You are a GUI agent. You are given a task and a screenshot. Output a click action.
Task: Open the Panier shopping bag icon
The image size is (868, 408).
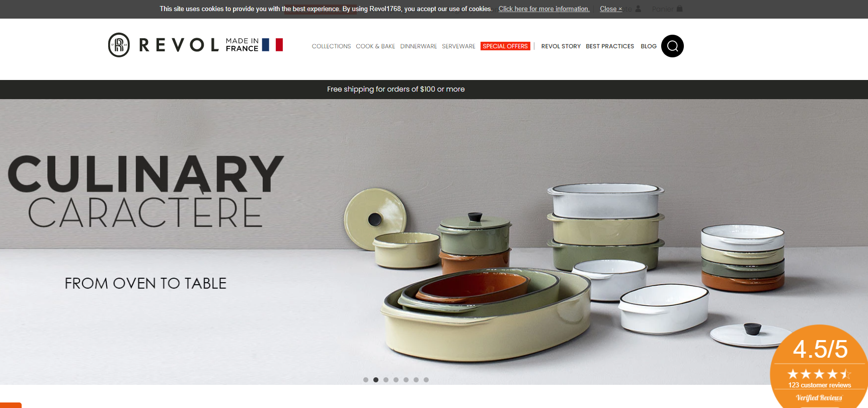click(x=679, y=9)
